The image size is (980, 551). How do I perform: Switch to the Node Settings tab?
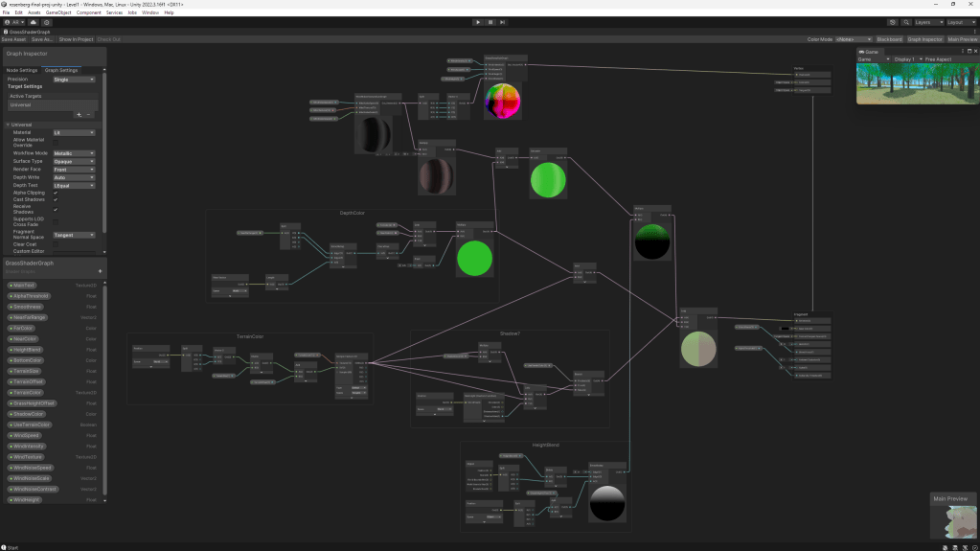(x=22, y=70)
